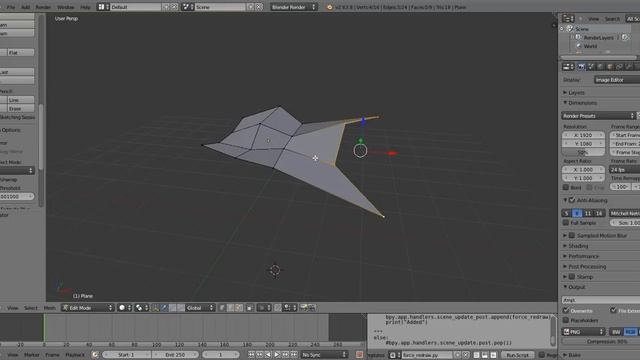Toggle the Overwrite checkbox

point(566,311)
